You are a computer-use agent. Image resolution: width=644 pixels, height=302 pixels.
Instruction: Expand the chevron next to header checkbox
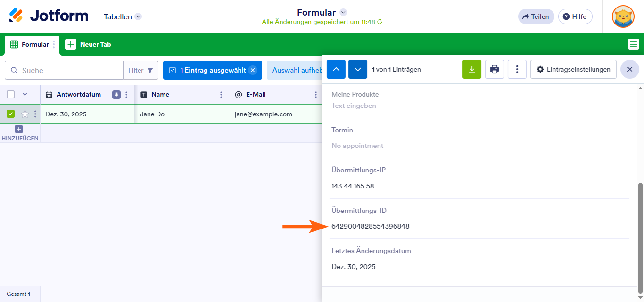coord(25,95)
